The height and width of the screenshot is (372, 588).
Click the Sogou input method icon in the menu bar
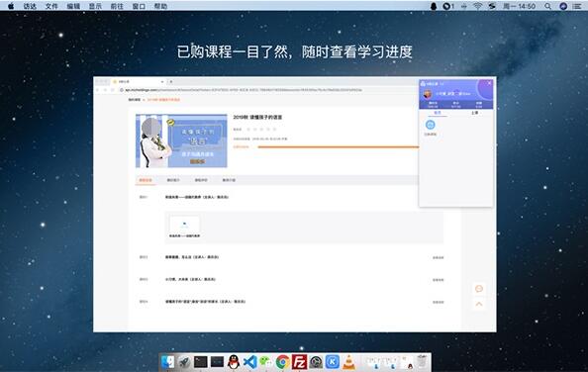click(492, 6)
